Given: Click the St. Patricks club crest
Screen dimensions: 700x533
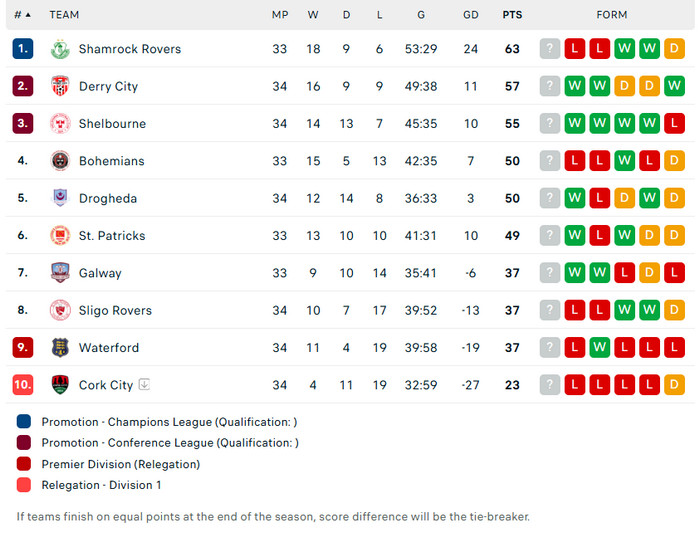Looking at the screenshot, I should point(60,236).
